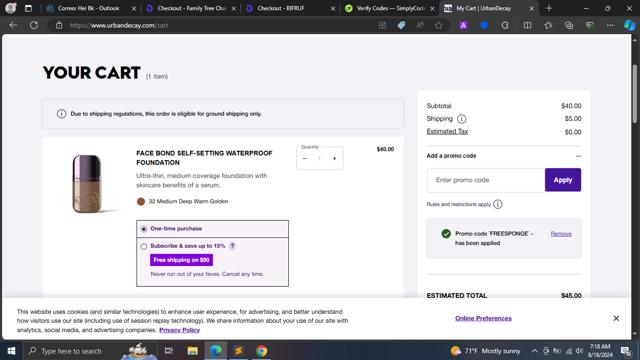Decrease quantity with minus button

(x=304, y=158)
